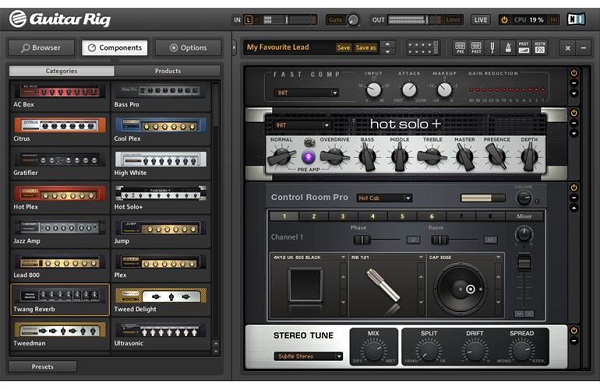The image size is (600, 389).
Task: Toggle the Fast Comp module power button
Action: (574, 73)
